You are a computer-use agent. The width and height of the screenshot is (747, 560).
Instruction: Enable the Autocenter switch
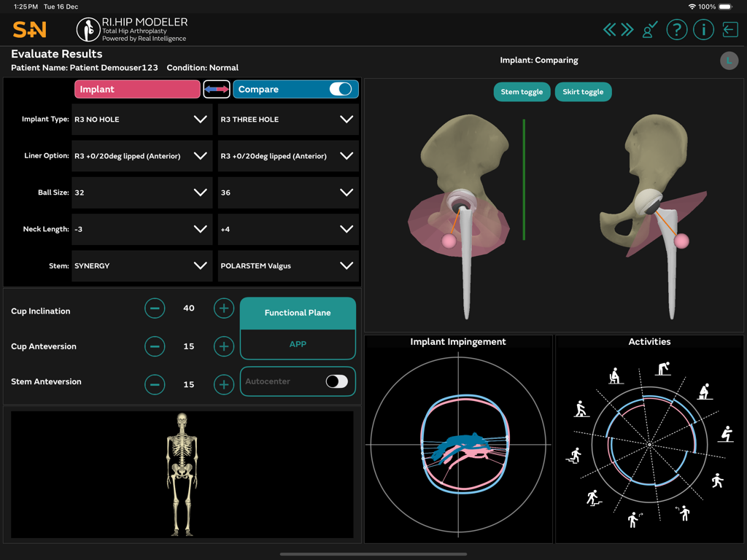337,381
